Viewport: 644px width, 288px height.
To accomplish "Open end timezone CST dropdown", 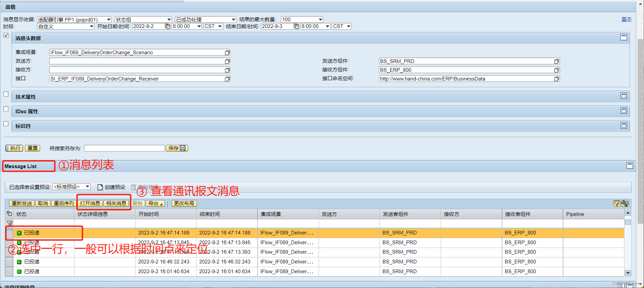I will tap(349, 26).
